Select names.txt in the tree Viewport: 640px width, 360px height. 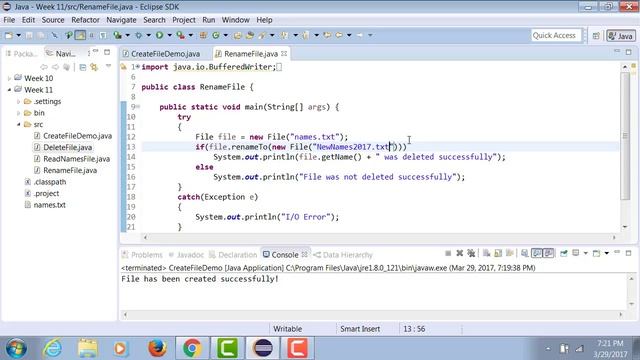[x=49, y=205]
